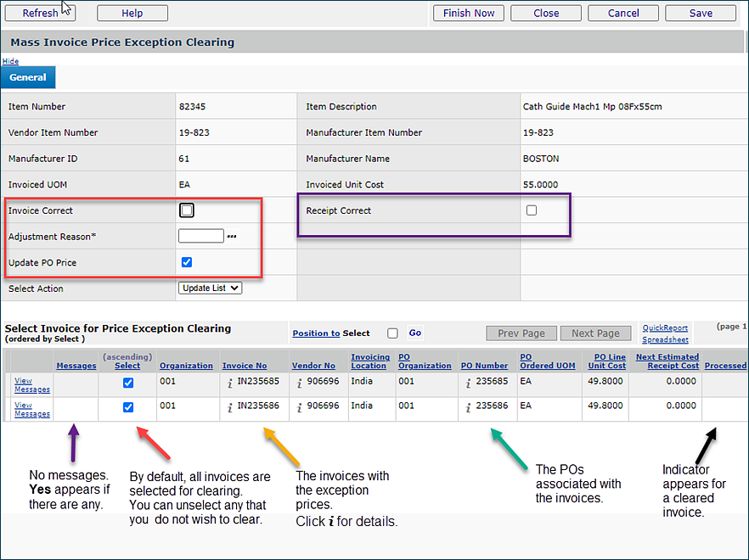Image resolution: width=749 pixels, height=560 pixels.
Task: Tick the Receipt Correct checkbox
Action: click(x=532, y=210)
